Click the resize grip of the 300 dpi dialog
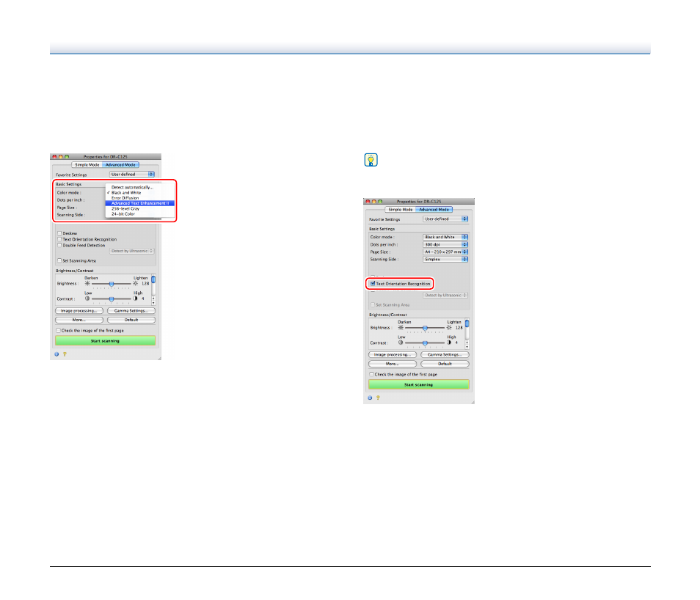 click(473, 402)
